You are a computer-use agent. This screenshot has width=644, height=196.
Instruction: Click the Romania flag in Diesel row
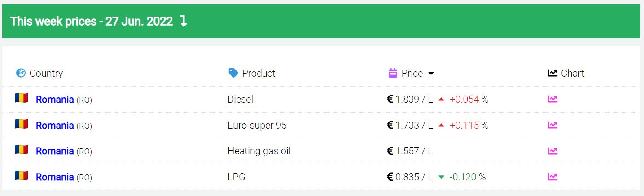point(21,98)
